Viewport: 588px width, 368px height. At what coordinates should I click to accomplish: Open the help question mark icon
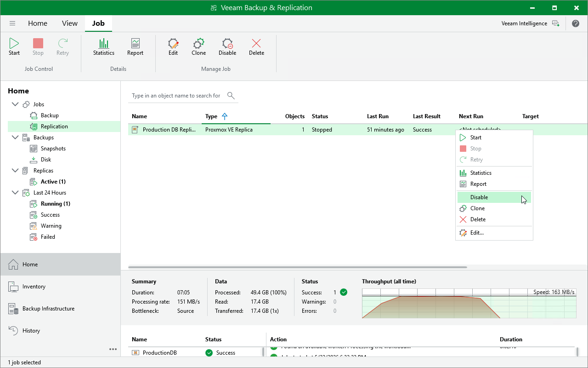576,23
